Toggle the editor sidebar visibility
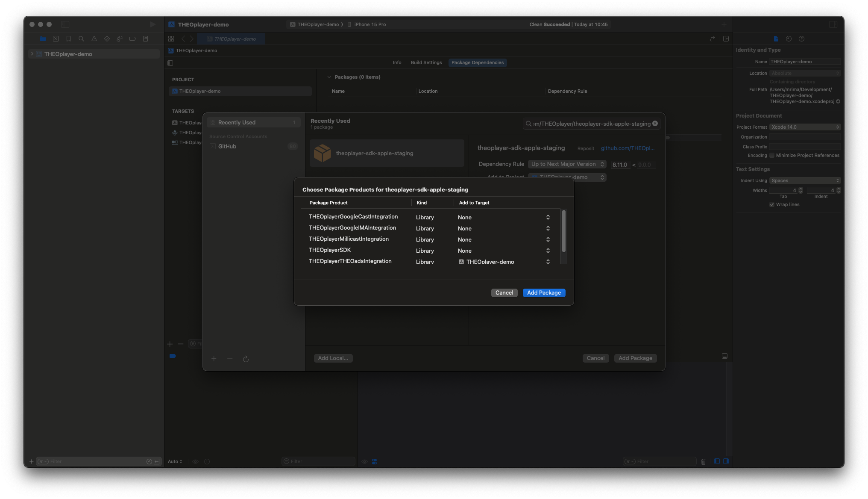 pyautogui.click(x=170, y=63)
